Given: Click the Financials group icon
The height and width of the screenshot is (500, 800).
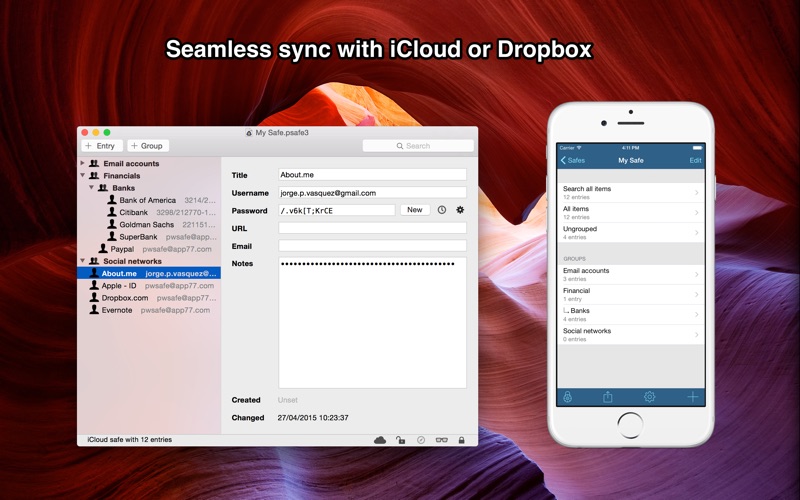Looking at the screenshot, I should [94, 176].
